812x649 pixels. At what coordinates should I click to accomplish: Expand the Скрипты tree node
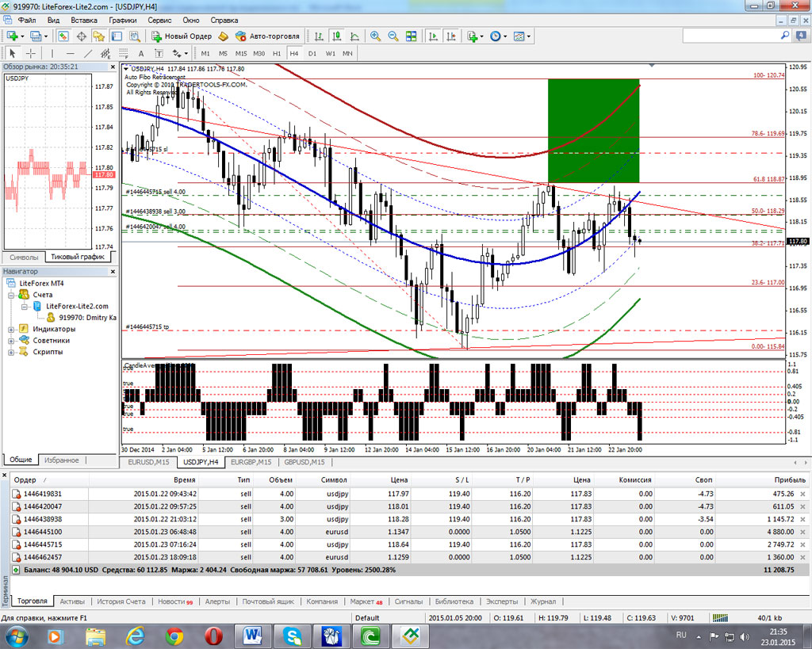click(x=10, y=352)
